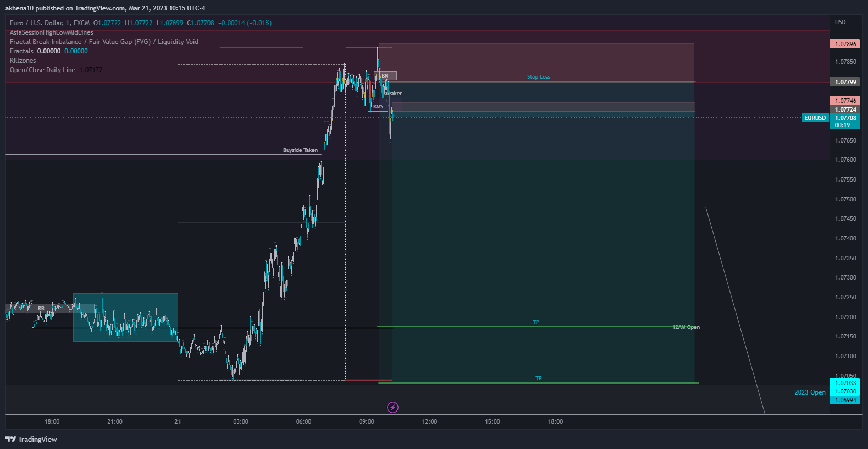Select the 'Euro / U.S. Dollar, 1, FXCM' title
This screenshot has width=868, height=449.
tap(49, 23)
